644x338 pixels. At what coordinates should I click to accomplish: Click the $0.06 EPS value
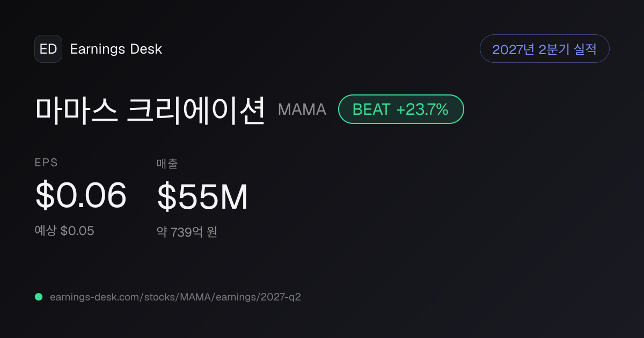[81, 195]
